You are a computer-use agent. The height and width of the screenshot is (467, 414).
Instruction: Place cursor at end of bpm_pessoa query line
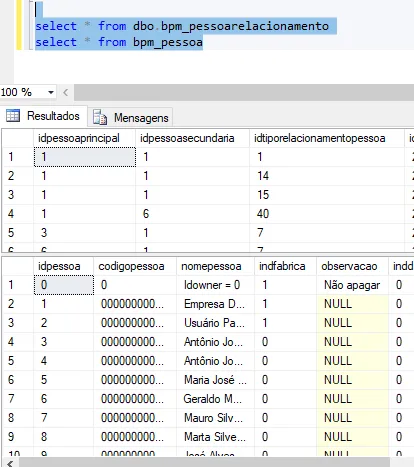pos(203,42)
